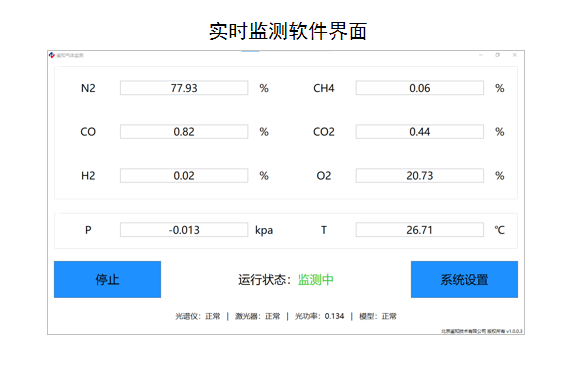Click the 停止 stop button
The height and width of the screenshot is (372, 575).
coord(107,280)
